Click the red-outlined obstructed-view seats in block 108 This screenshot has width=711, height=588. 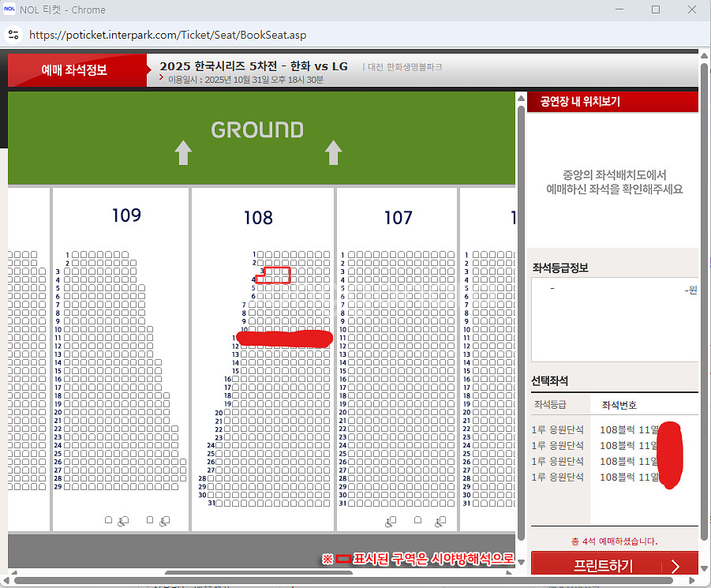276,274
